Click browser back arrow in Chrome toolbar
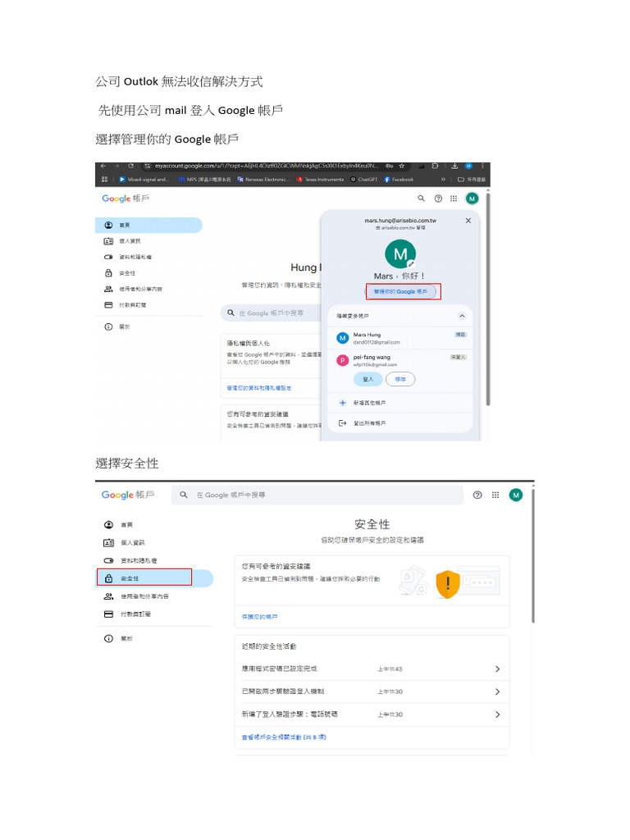Image resolution: width=630 pixels, height=840 pixels. [103, 166]
